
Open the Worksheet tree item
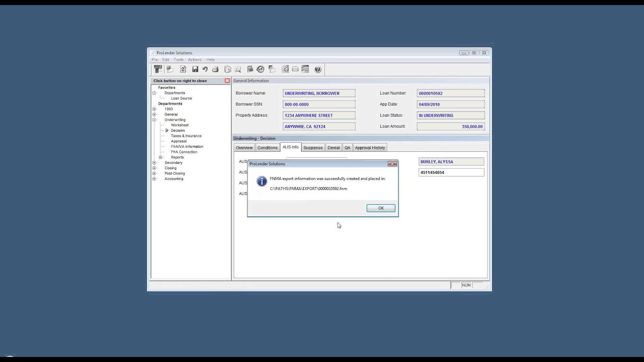point(180,125)
